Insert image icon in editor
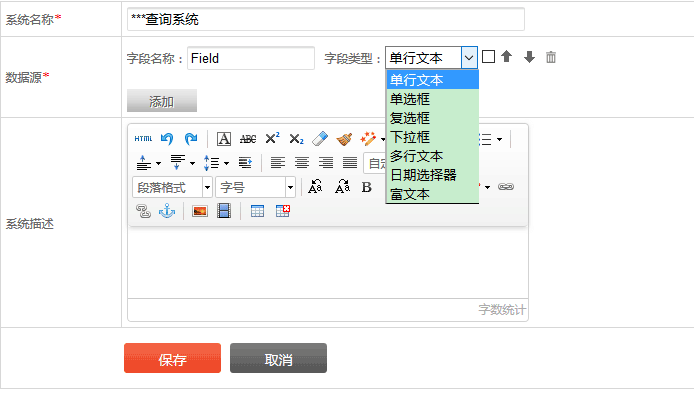694x393 pixels. coord(200,211)
